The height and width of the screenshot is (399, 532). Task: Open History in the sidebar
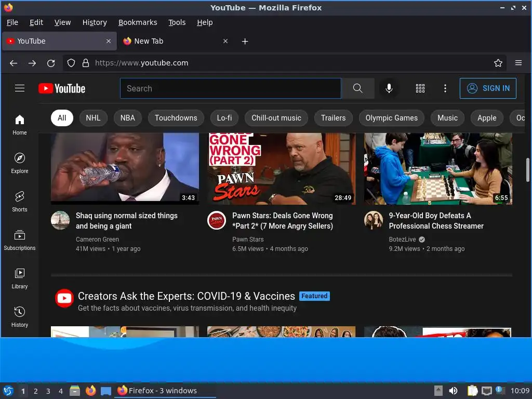pyautogui.click(x=20, y=317)
